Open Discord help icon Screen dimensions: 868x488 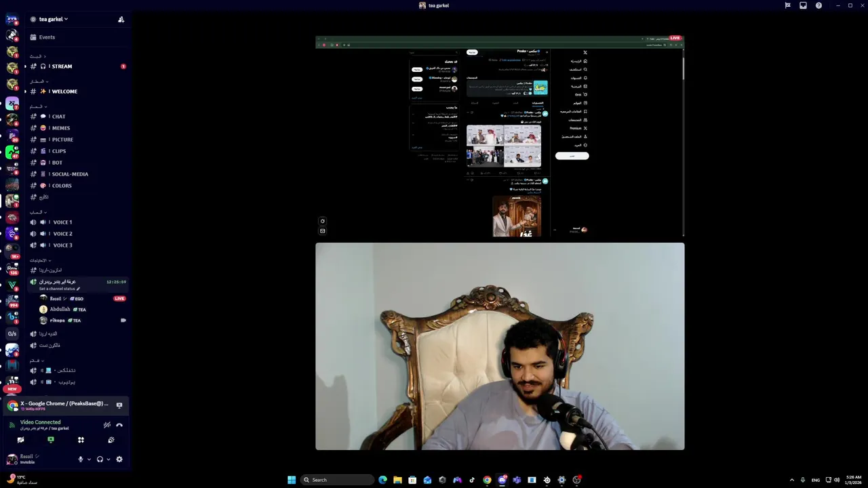point(818,5)
